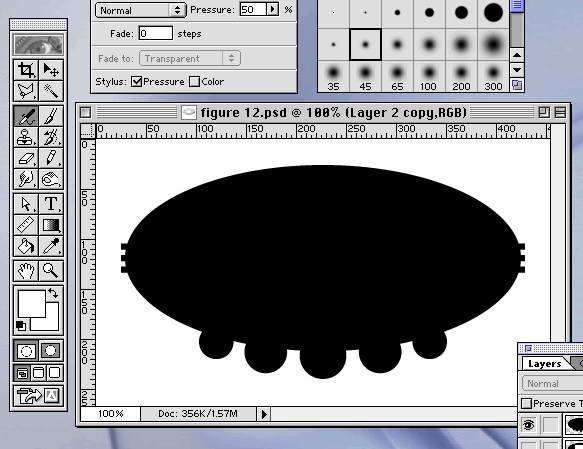Select the Crop tool

26,70
